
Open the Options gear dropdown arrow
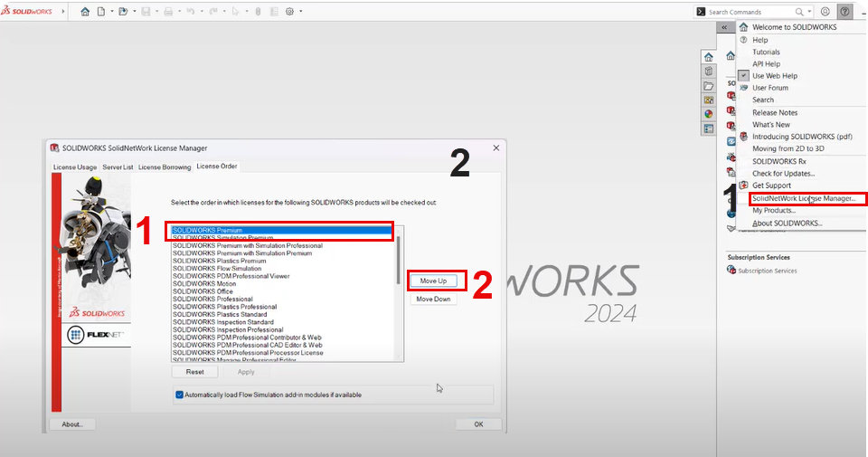pyautogui.click(x=300, y=12)
